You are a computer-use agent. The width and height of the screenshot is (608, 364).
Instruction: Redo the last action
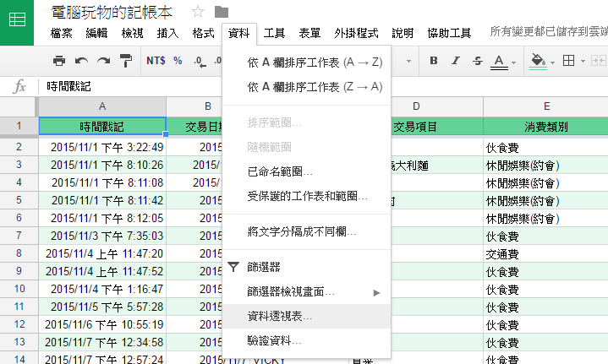click(x=103, y=61)
